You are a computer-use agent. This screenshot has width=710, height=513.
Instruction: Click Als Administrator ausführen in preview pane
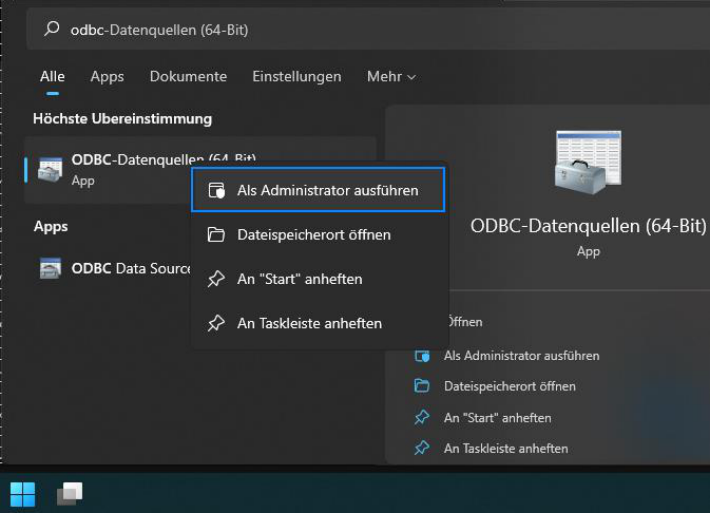[x=522, y=356]
